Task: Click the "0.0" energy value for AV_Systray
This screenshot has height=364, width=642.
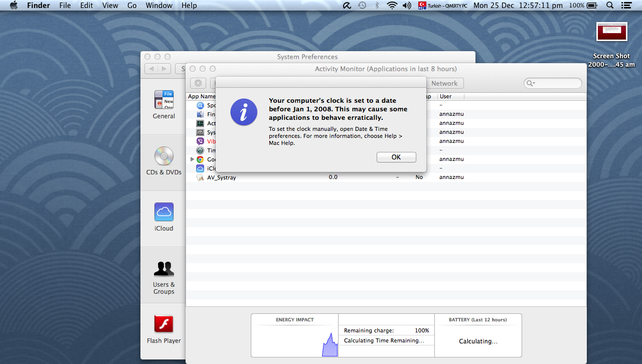Action: pos(333,177)
